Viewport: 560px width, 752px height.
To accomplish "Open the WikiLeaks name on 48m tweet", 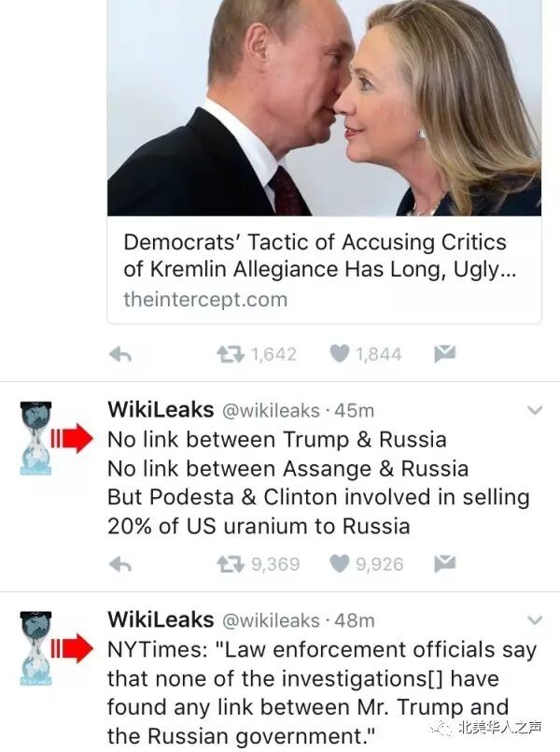I will pyautogui.click(x=161, y=619).
